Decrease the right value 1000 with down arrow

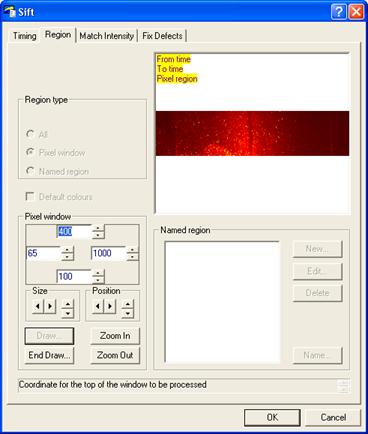(x=133, y=257)
